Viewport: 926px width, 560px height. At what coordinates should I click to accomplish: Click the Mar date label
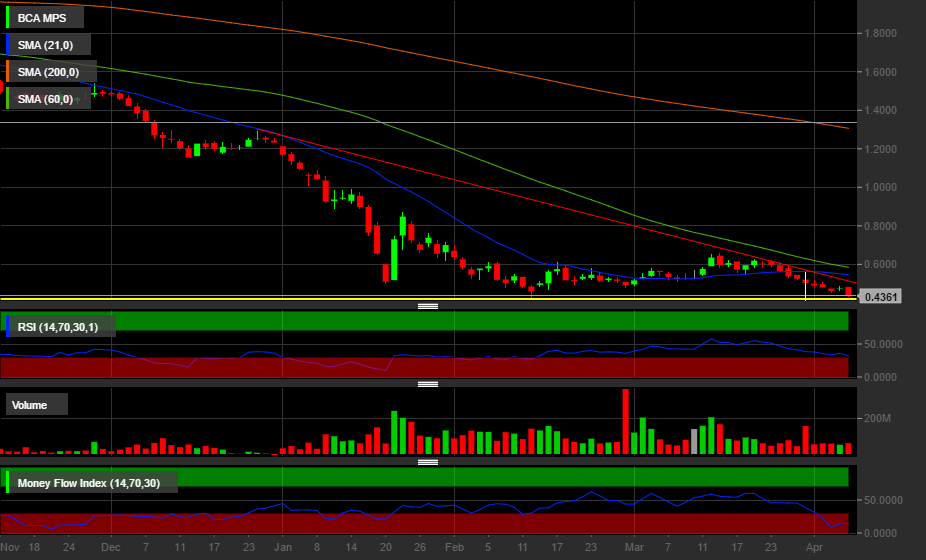click(x=634, y=547)
